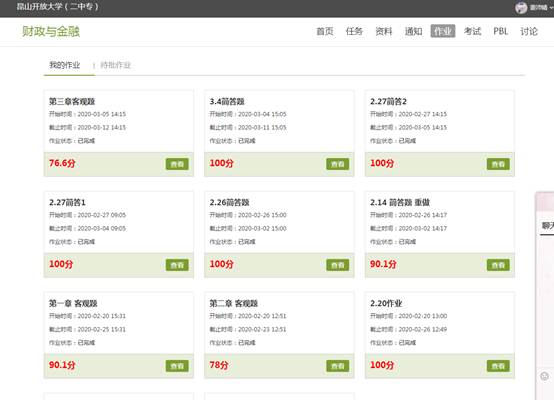Screen dimensions: 554x400
Task: Click 查看 button for 第三章客观题
Action: click(x=177, y=164)
